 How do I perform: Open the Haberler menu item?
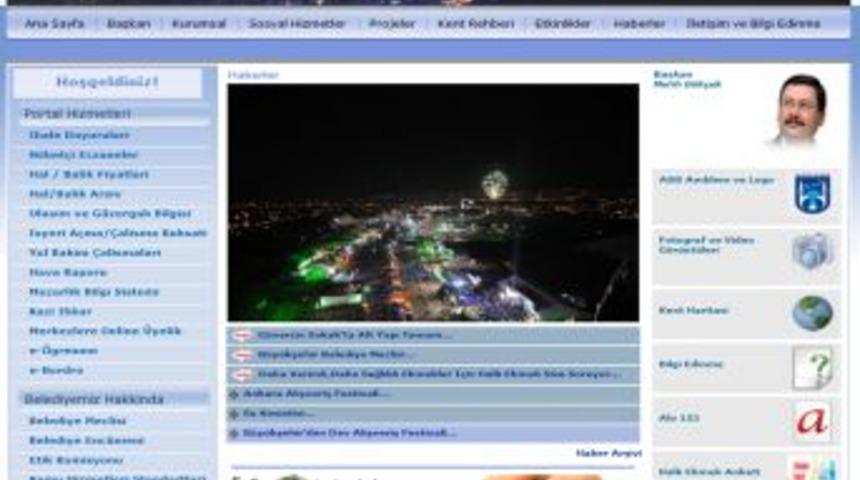pyautogui.click(x=639, y=24)
